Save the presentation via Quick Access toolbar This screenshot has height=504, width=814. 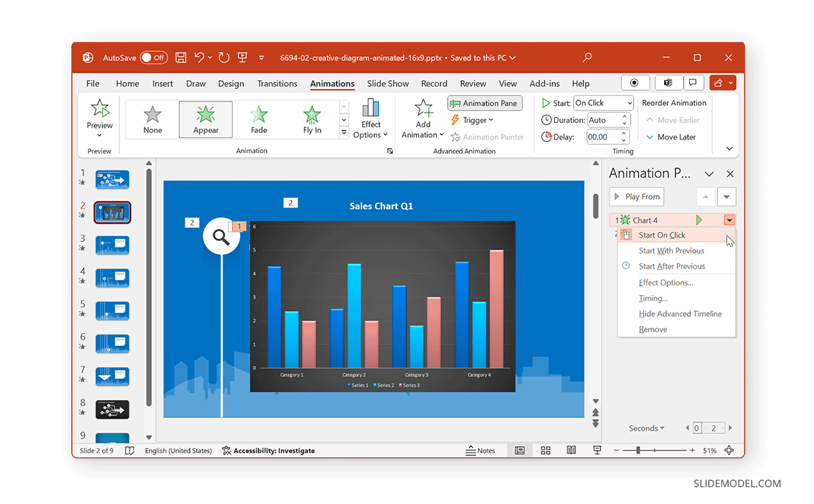pos(180,58)
